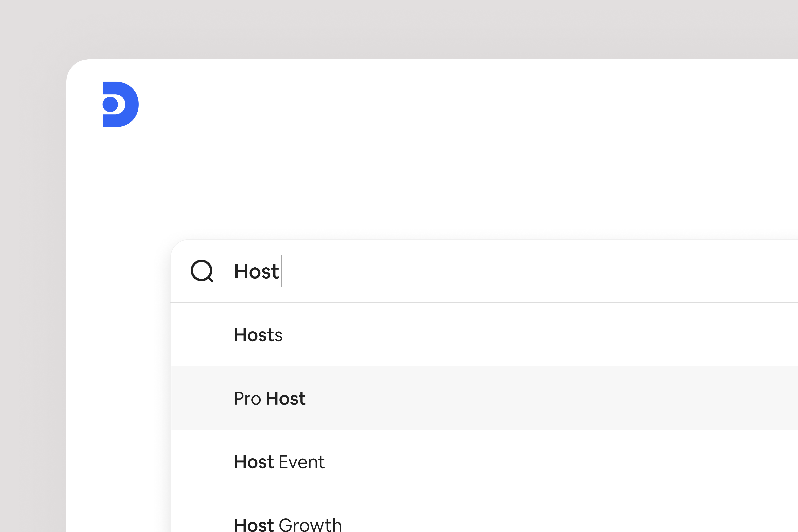The height and width of the screenshot is (532, 798).
Task: Click the magnifying glass search icon
Action: pos(201,271)
